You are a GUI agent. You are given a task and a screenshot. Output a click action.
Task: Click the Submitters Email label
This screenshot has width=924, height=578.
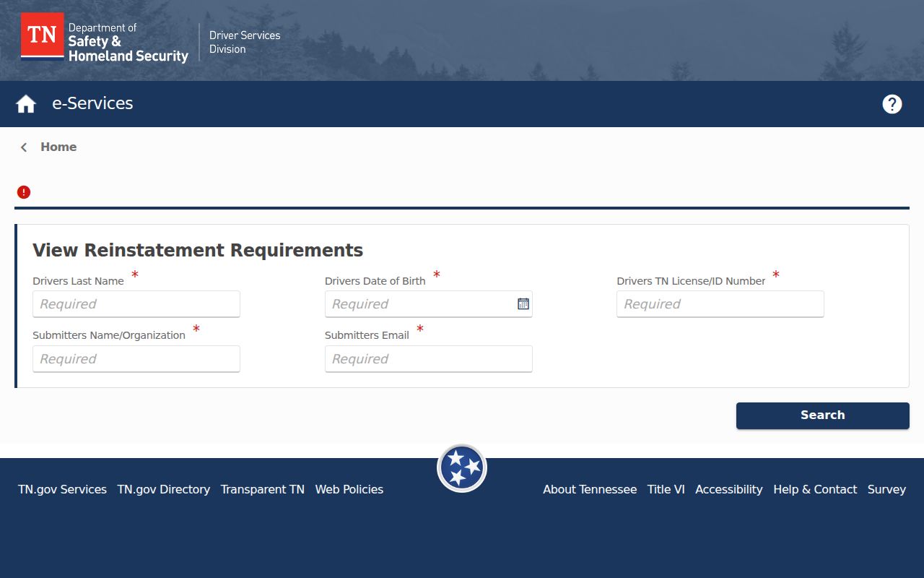pyautogui.click(x=367, y=335)
